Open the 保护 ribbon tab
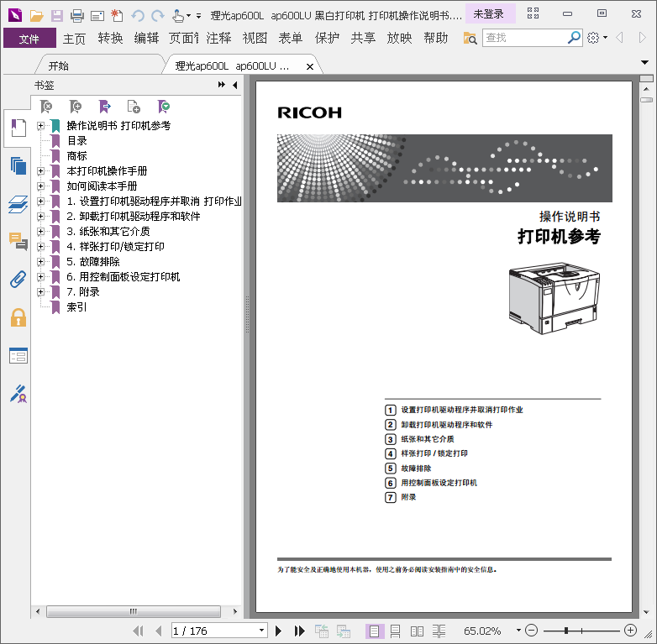Viewport: 657px width, 644px height. coord(327,38)
